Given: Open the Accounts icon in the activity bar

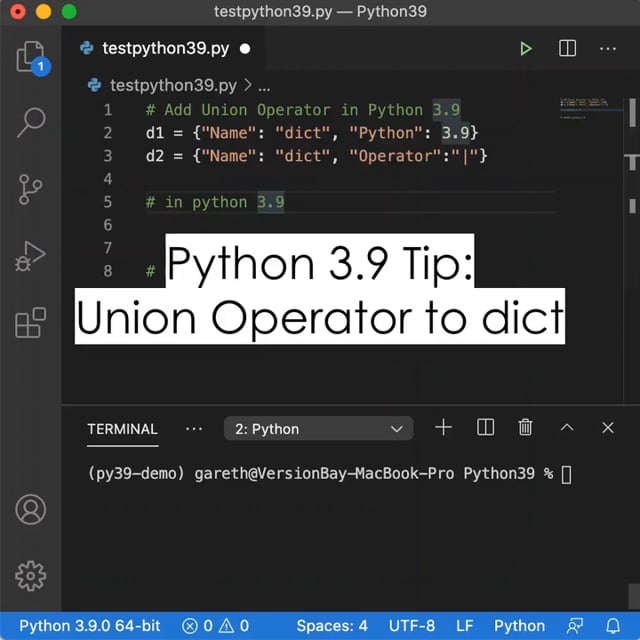Looking at the screenshot, I should [x=31, y=509].
